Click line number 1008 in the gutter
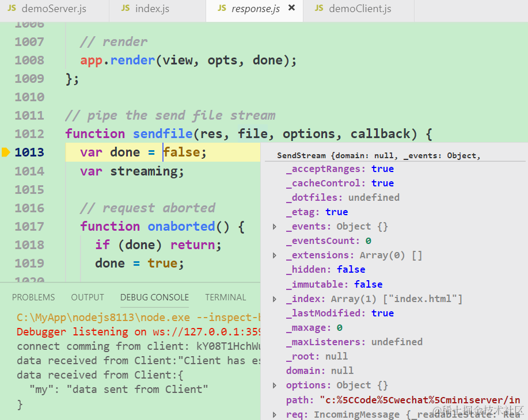The width and height of the screenshot is (528, 420). (29, 60)
